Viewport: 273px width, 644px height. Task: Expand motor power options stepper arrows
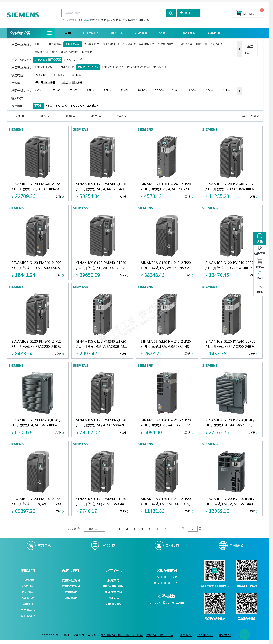coord(240,91)
